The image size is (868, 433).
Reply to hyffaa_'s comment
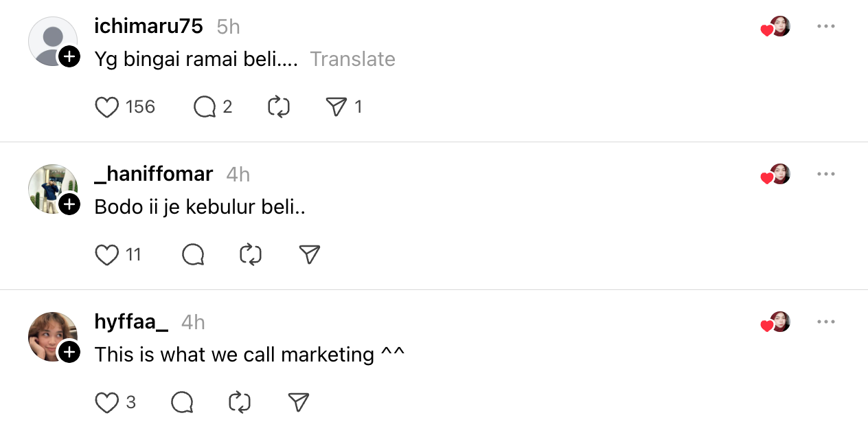(182, 403)
